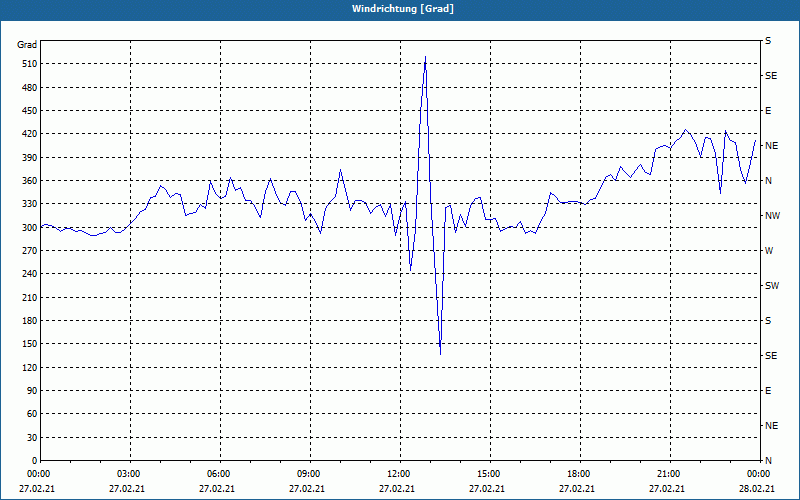
Task: Click the '09:00' time label
Action: point(308,474)
